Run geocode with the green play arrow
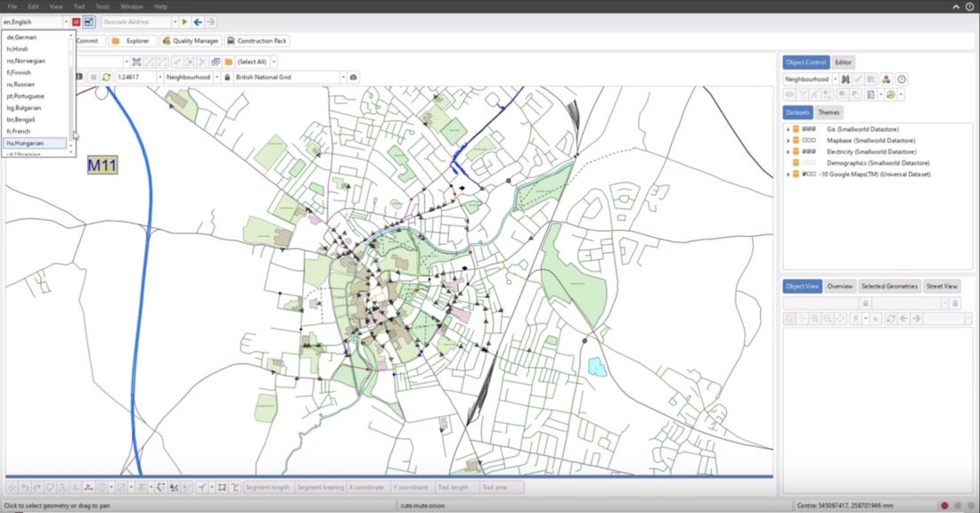Viewport: 980px width, 513px height. (185, 22)
